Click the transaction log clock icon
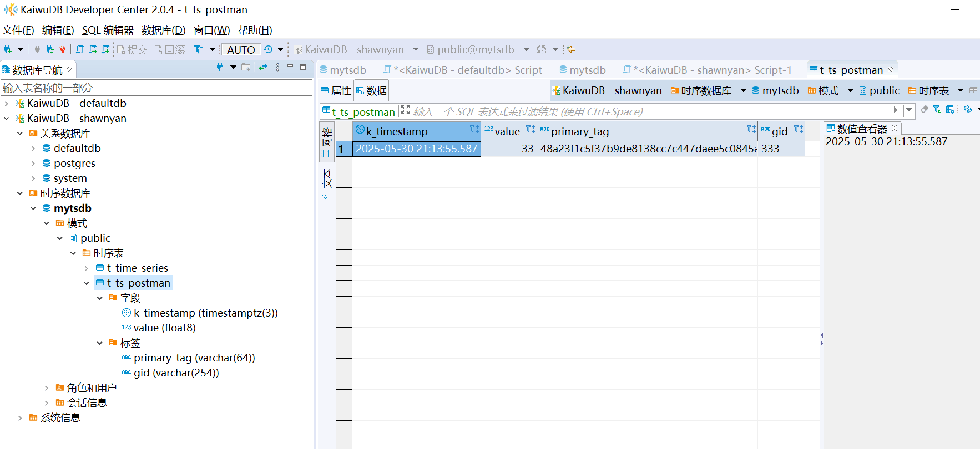The height and width of the screenshot is (449, 980). point(269,49)
